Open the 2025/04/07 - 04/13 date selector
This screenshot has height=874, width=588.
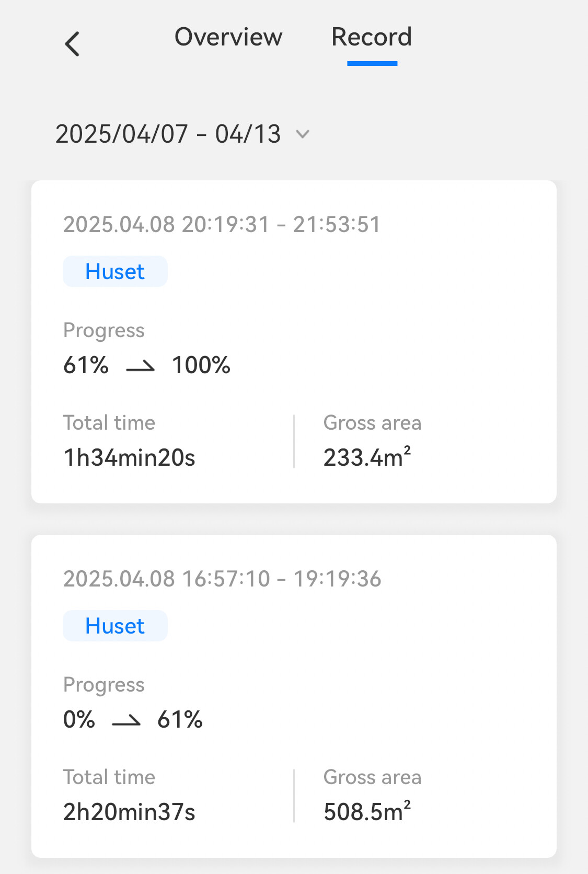click(x=168, y=134)
